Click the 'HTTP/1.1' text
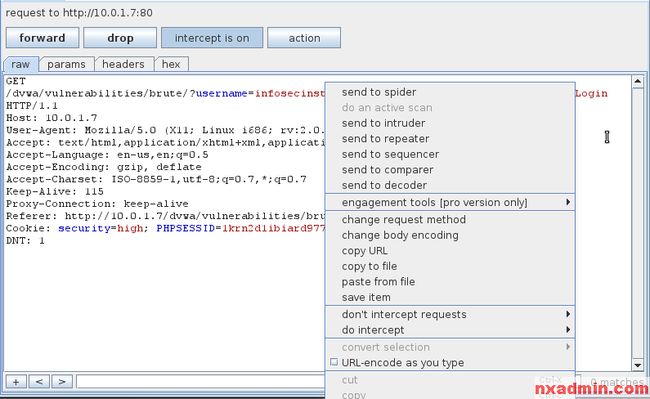This screenshot has height=399, width=650. (x=32, y=106)
